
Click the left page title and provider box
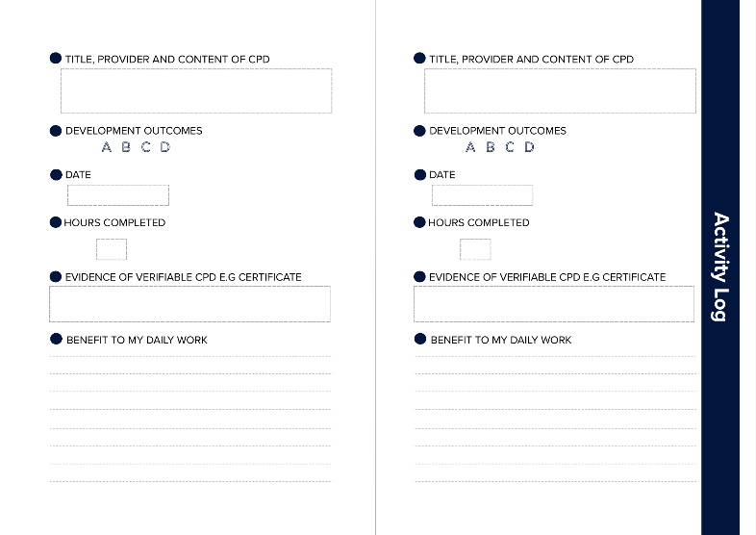click(196, 90)
